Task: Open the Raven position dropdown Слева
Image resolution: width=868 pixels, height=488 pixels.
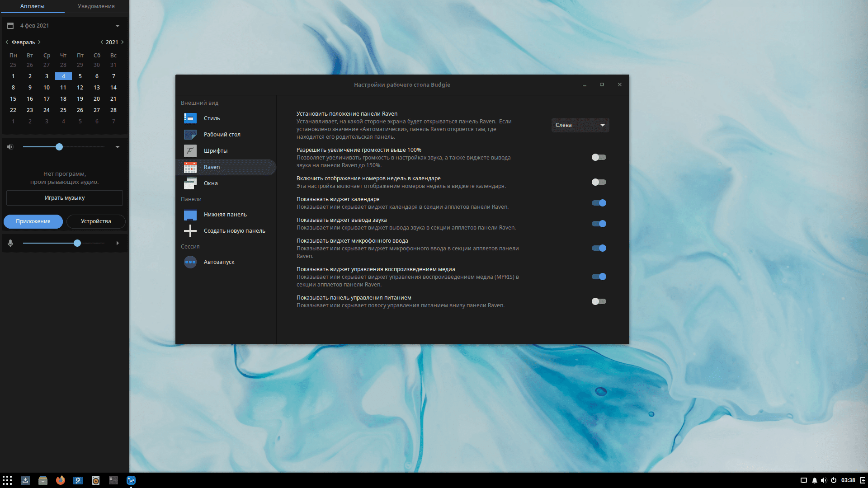Action: pos(580,125)
